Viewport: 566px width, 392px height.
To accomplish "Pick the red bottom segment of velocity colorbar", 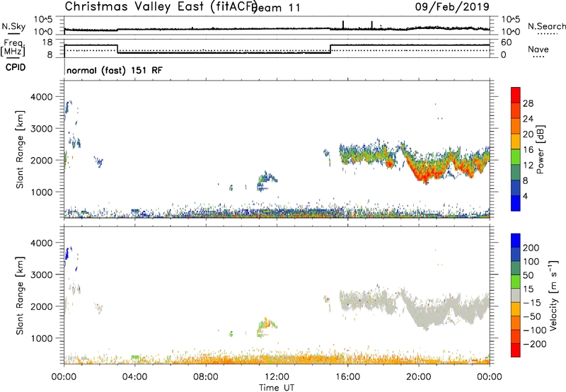I will [516, 350].
